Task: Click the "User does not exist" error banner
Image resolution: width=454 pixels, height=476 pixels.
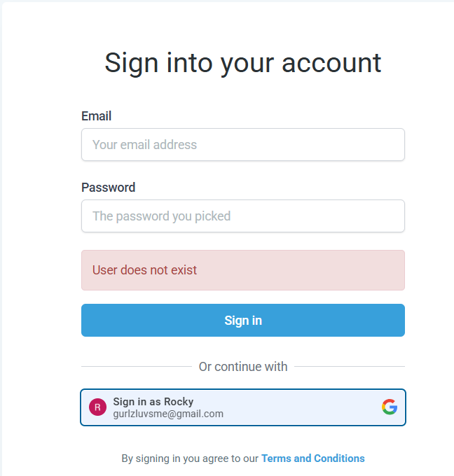Action: click(x=243, y=270)
